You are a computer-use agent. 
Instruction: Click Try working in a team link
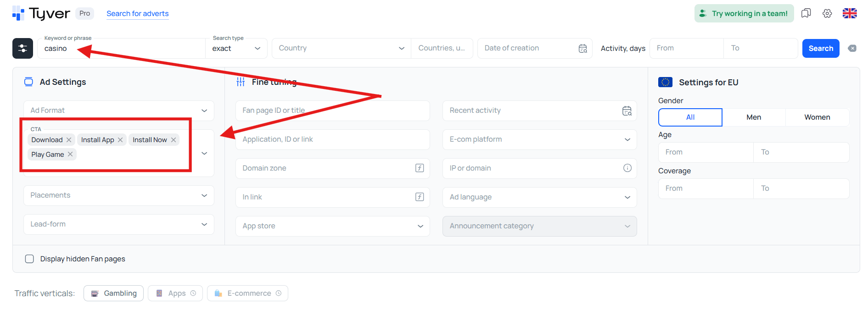[x=744, y=13]
